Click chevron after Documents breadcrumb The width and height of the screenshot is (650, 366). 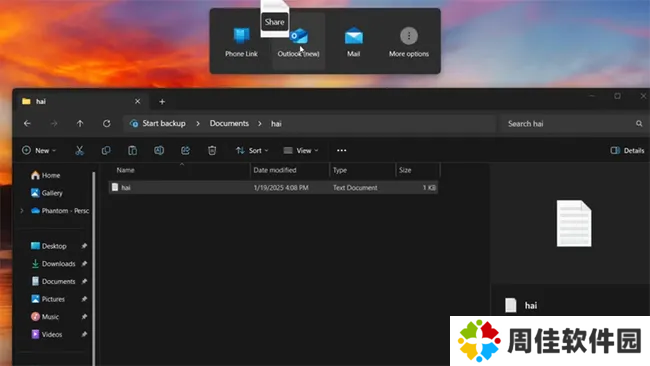(260, 124)
